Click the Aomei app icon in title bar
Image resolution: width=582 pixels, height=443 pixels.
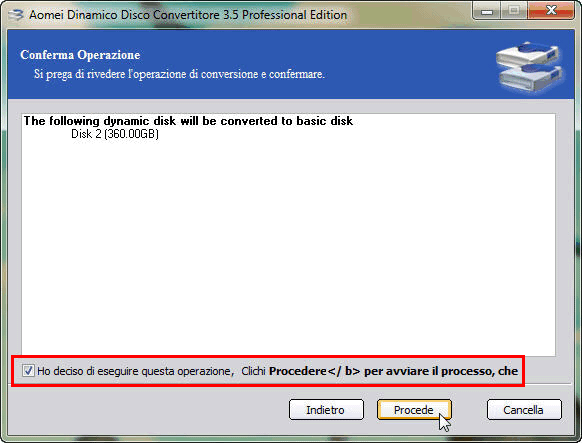(16, 15)
